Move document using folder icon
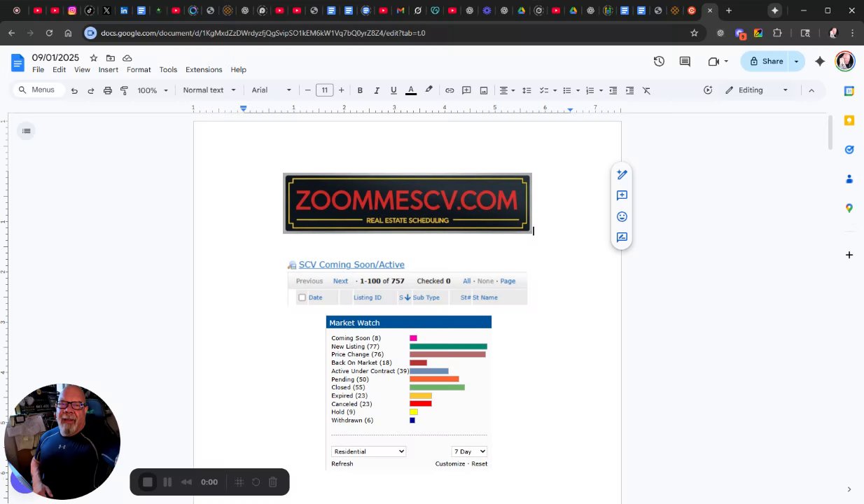This screenshot has width=864, height=504. point(110,58)
